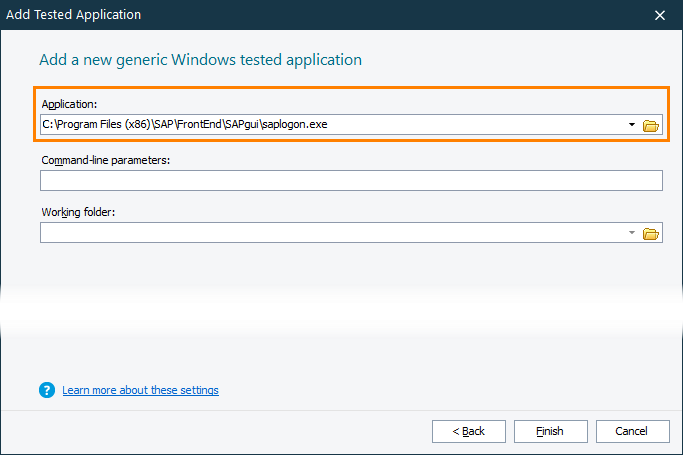The height and width of the screenshot is (455, 683).
Task: Close the Add Tested Application dialog
Action: [660, 15]
